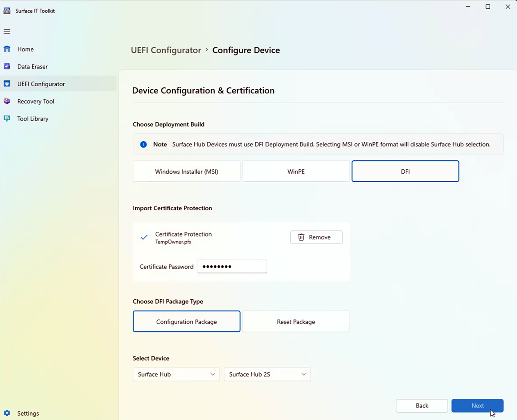Viewport: 517px width, 420px height.
Task: Expand the device family selector chevron
Action: pyautogui.click(x=212, y=374)
